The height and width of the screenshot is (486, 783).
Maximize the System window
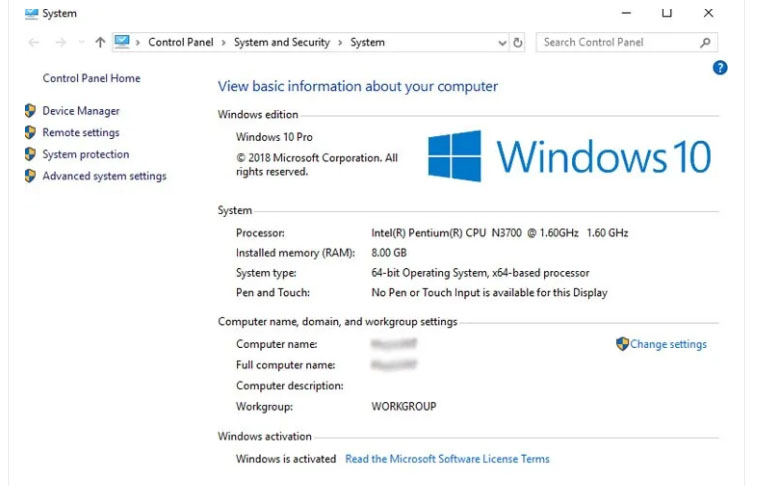pos(667,13)
